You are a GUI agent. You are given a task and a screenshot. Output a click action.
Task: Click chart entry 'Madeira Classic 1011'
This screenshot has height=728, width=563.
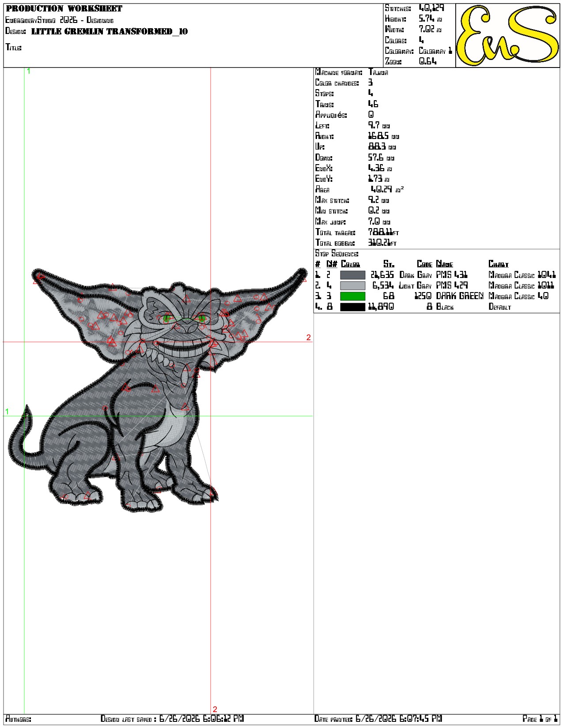click(521, 285)
